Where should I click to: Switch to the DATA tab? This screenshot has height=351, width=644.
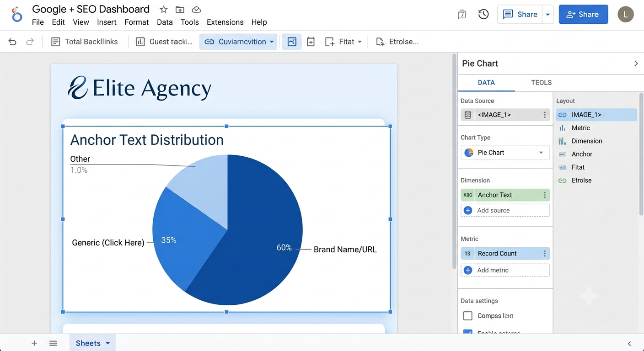point(486,83)
